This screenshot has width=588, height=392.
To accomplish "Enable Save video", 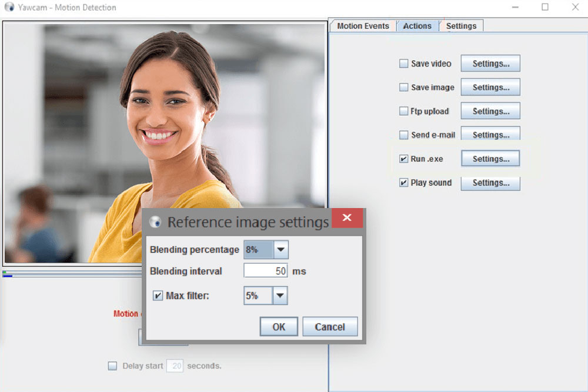I will click(x=404, y=63).
